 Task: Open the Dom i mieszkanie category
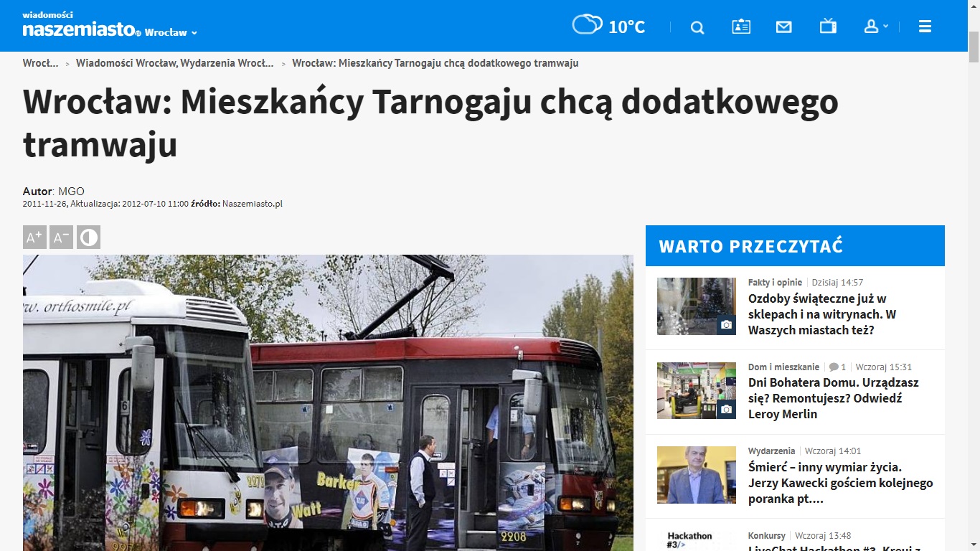tap(783, 367)
